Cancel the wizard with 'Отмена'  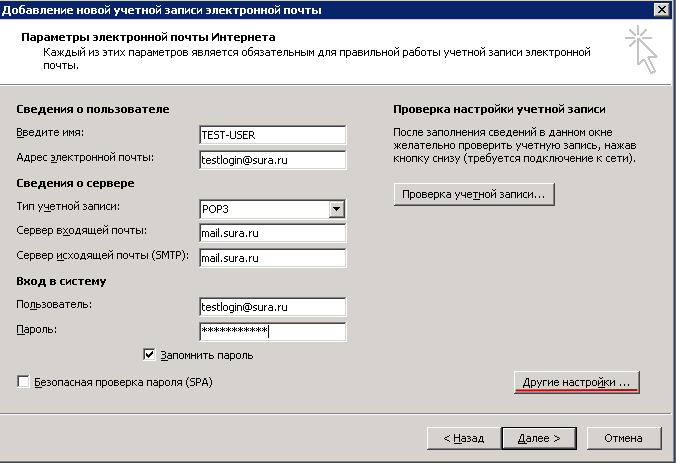pos(622,438)
